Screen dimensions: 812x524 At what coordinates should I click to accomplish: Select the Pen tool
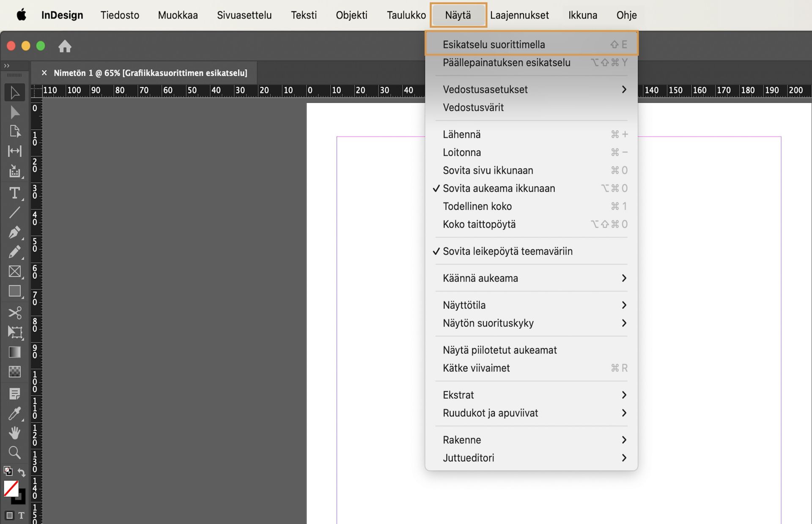click(14, 232)
